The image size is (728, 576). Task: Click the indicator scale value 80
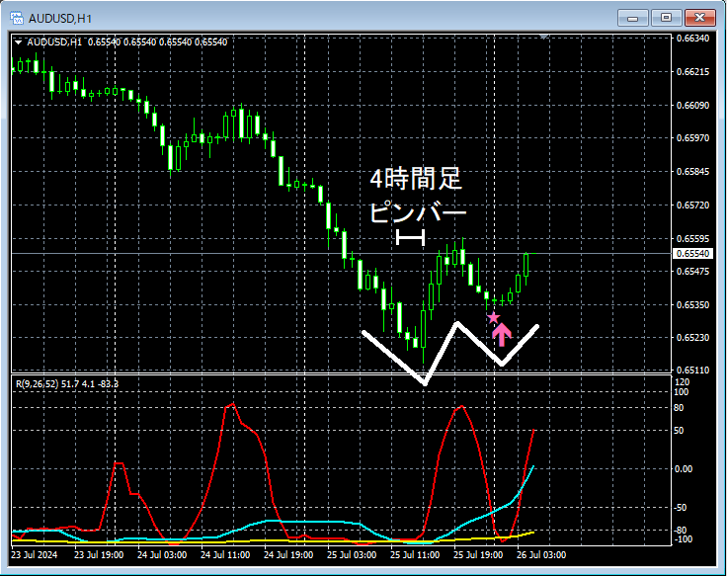[x=679, y=408]
